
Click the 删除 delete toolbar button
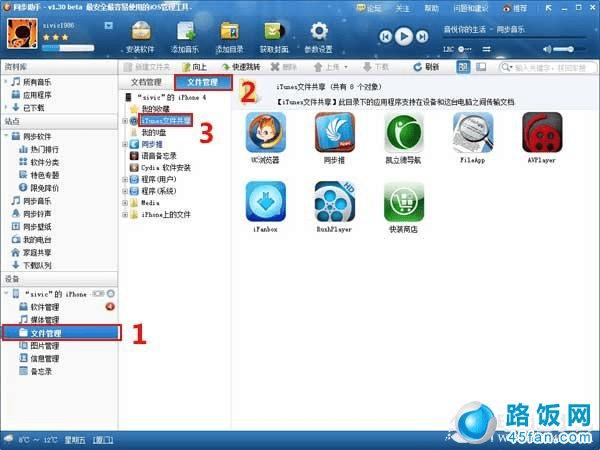pos(284,67)
